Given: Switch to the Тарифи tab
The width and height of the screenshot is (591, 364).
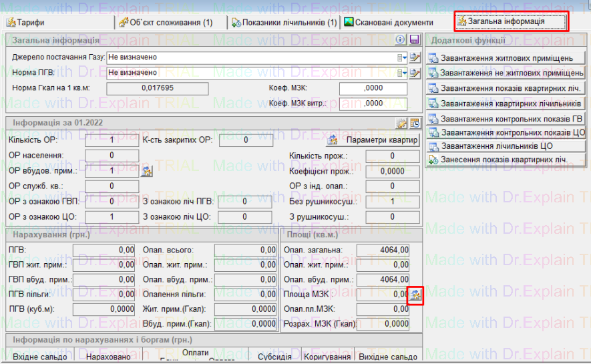Looking at the screenshot, I should click(27, 22).
